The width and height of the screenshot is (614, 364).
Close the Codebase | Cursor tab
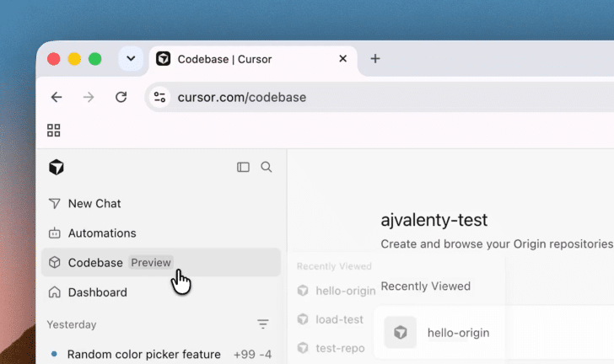(x=342, y=59)
